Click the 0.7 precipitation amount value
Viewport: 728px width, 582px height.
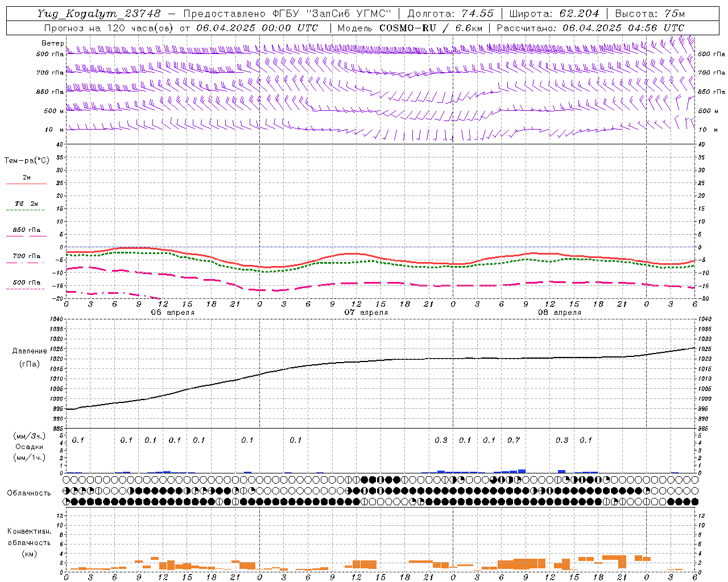click(514, 440)
